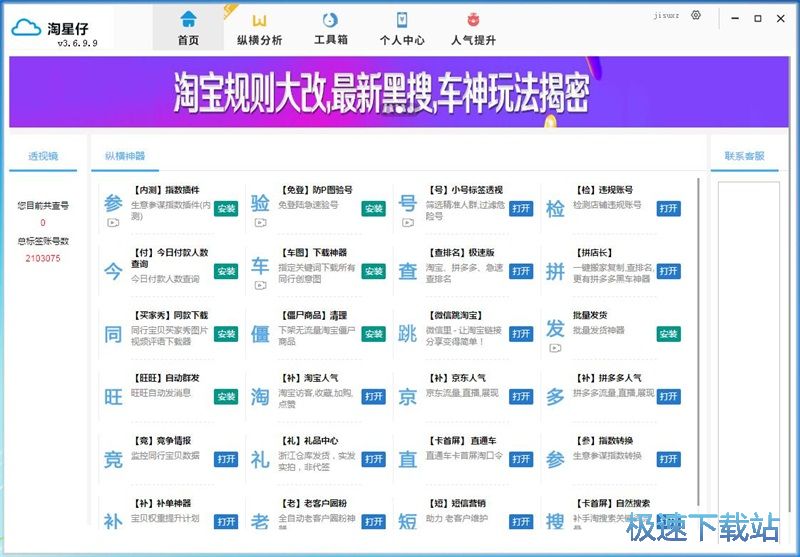Open the 【补】淘宝人气 tool
The width and height of the screenshot is (800, 557).
[373, 397]
